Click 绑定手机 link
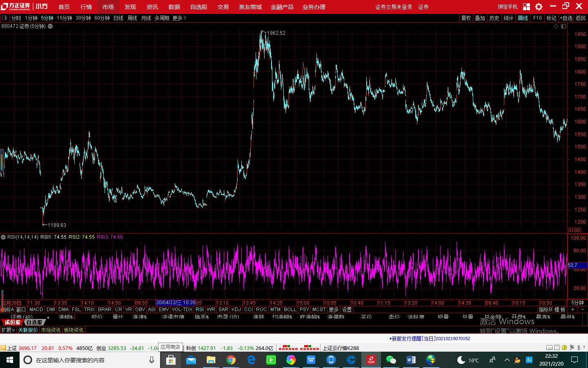 point(508,7)
